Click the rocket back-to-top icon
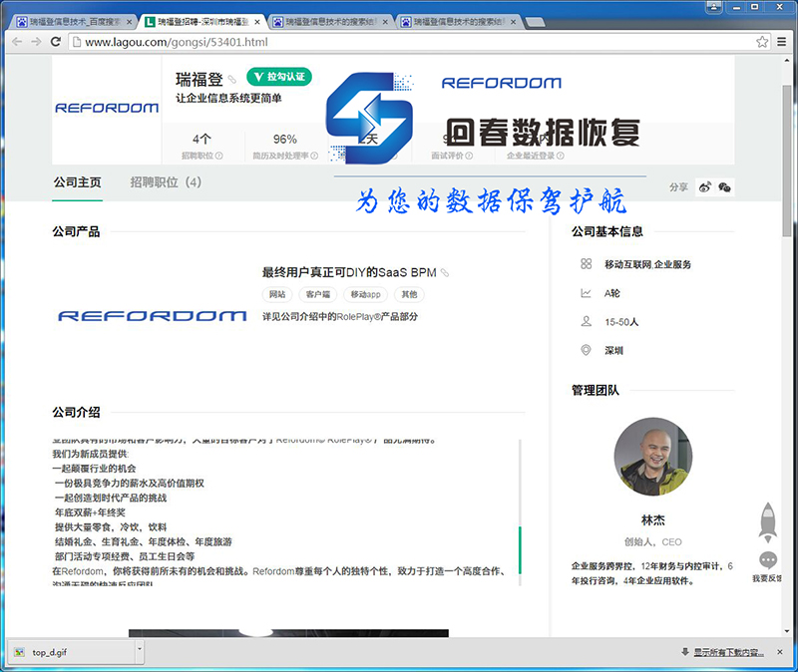The image size is (798, 672). (768, 522)
